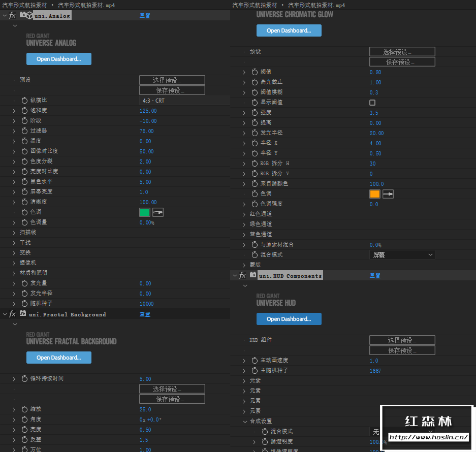
Task: Toggle fx switch for uni.Fractal Background
Action: pos(13,314)
